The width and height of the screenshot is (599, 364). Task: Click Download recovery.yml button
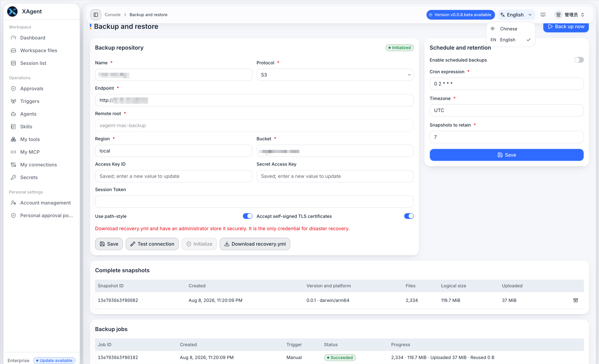pos(255,244)
